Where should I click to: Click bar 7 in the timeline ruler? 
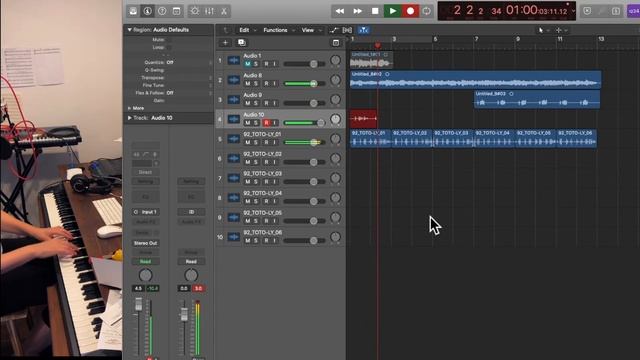[x=476, y=39]
